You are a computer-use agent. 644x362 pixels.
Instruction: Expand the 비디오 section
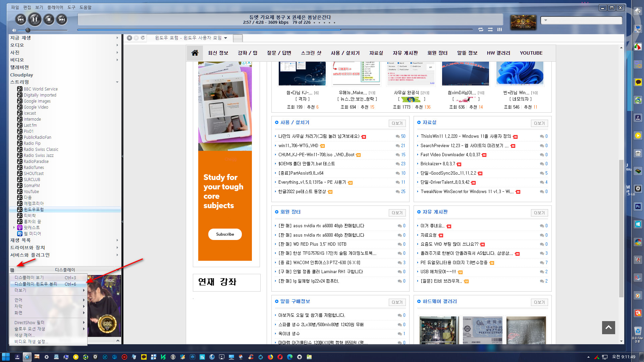pyautogui.click(x=117, y=60)
